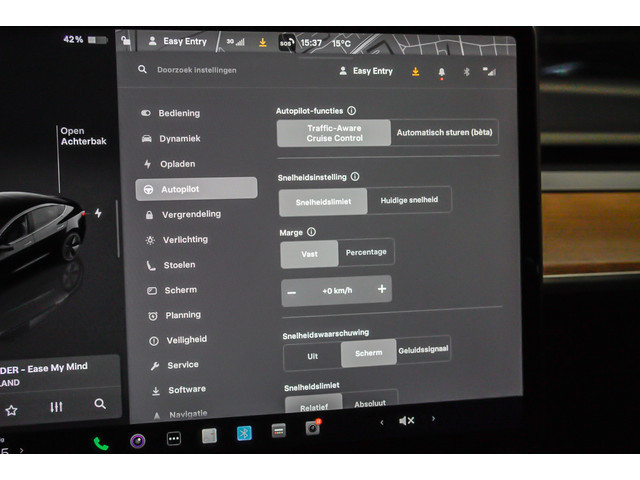Screen dimensions: 640x480
Task: Increase speed offset with plus button
Action: coord(381,289)
